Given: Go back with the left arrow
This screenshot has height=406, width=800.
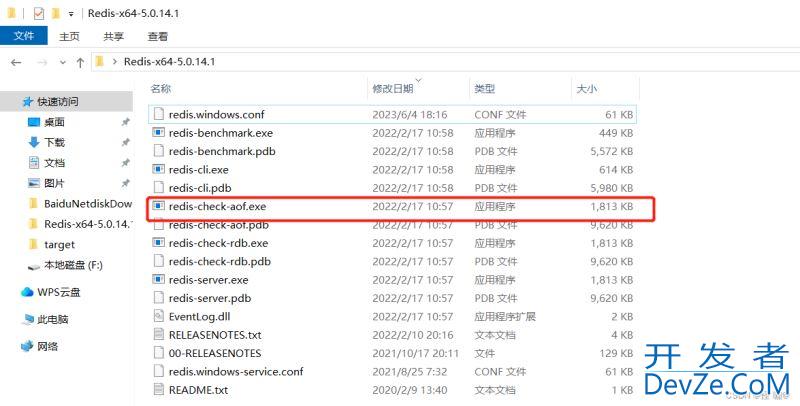Looking at the screenshot, I should tap(16, 62).
